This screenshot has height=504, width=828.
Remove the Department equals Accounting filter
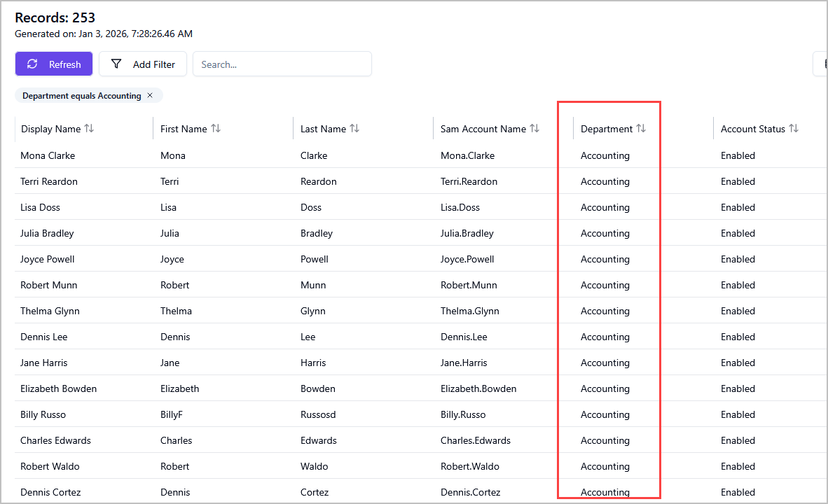pos(150,95)
